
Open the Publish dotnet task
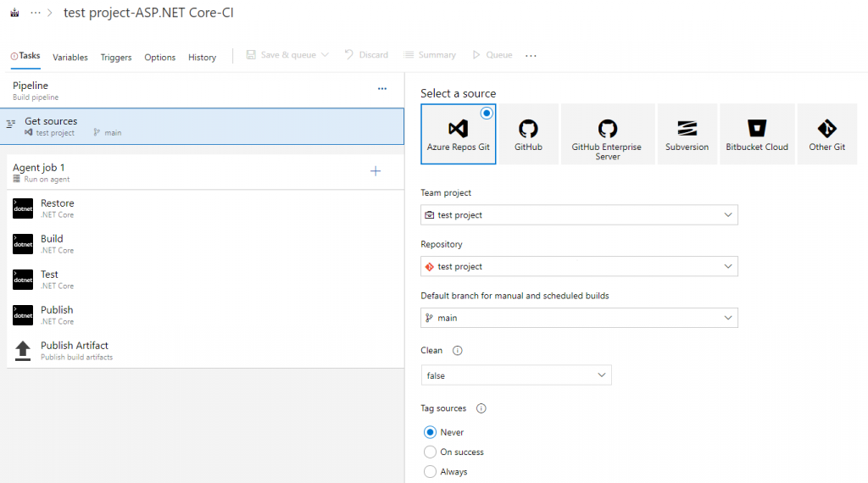coord(205,315)
